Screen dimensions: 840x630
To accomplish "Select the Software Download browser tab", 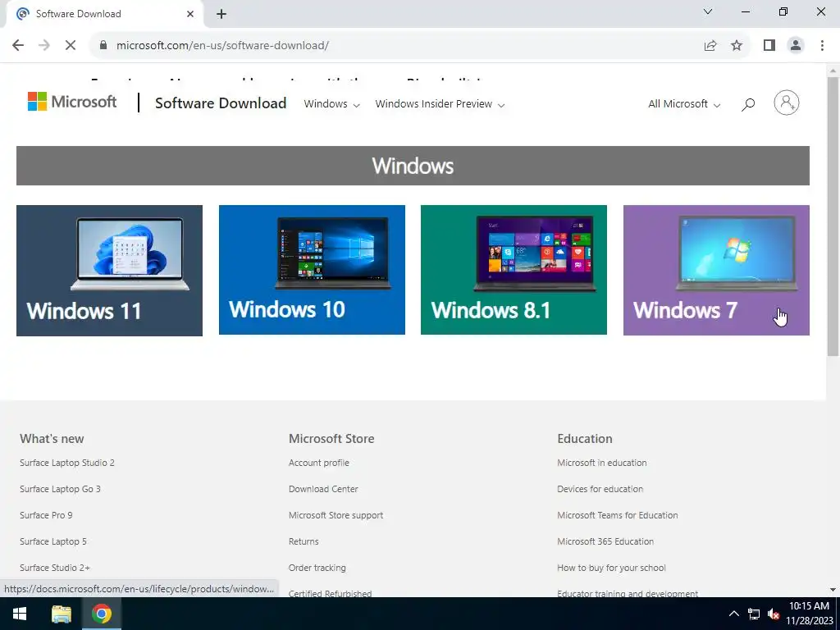I will [x=104, y=14].
